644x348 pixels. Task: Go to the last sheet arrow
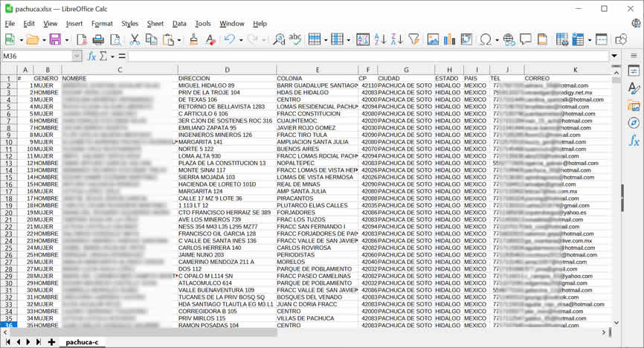tap(38, 342)
